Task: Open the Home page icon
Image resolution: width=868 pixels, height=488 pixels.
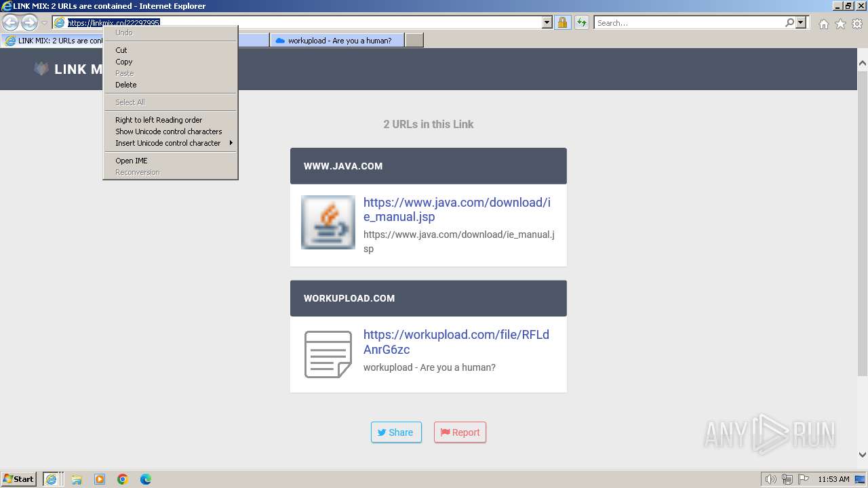Action: pos(823,24)
